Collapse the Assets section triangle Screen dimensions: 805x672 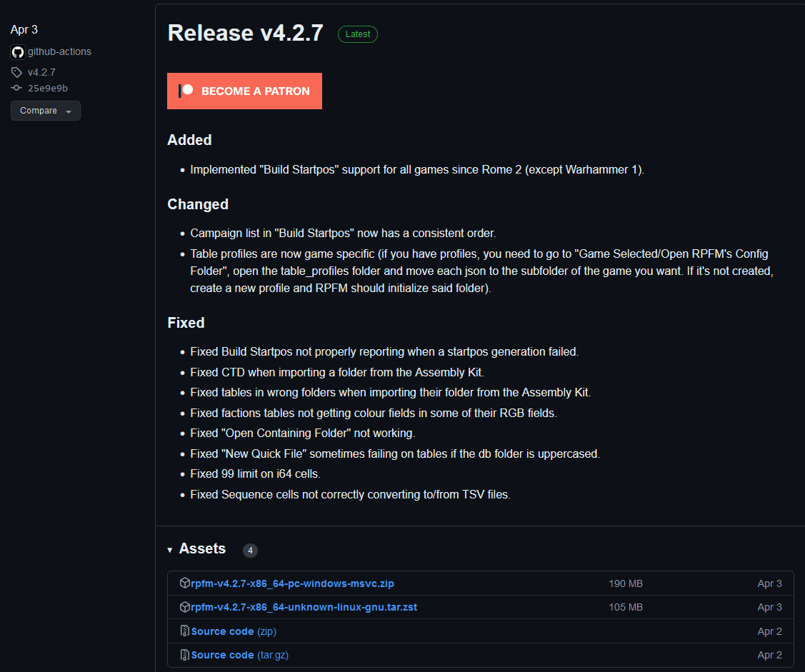point(170,550)
